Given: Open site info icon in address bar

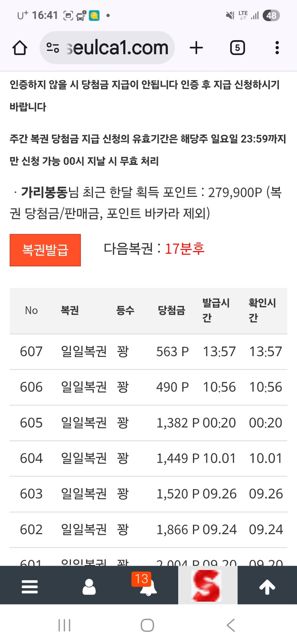Looking at the screenshot, I should click(x=53, y=48).
